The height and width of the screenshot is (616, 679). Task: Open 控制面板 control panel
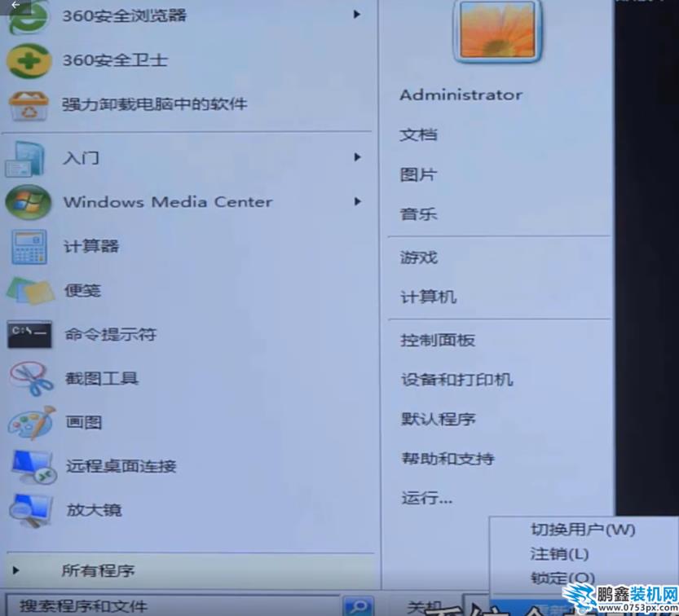438,341
